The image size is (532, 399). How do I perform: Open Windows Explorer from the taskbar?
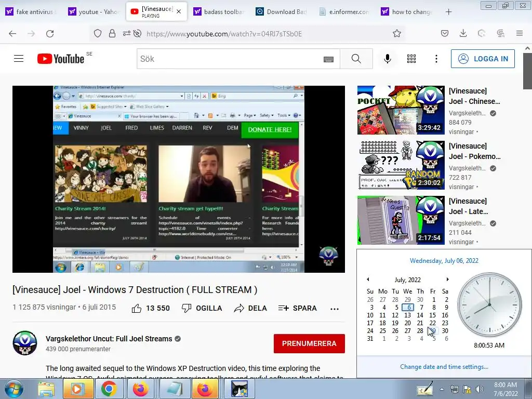pyautogui.click(x=46, y=389)
